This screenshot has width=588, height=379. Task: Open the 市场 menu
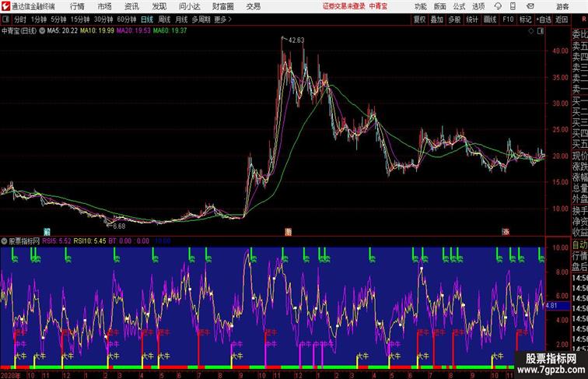point(104,6)
